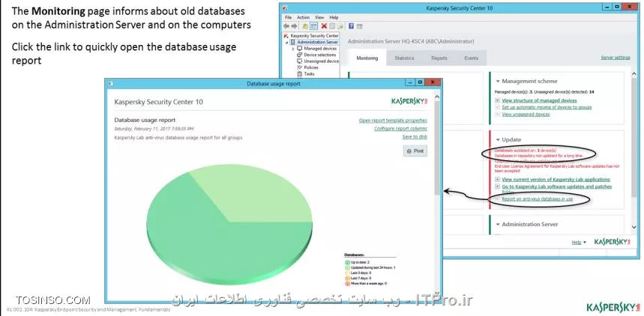
Task: Click plus icon beside View current version link
Action: coord(497,179)
